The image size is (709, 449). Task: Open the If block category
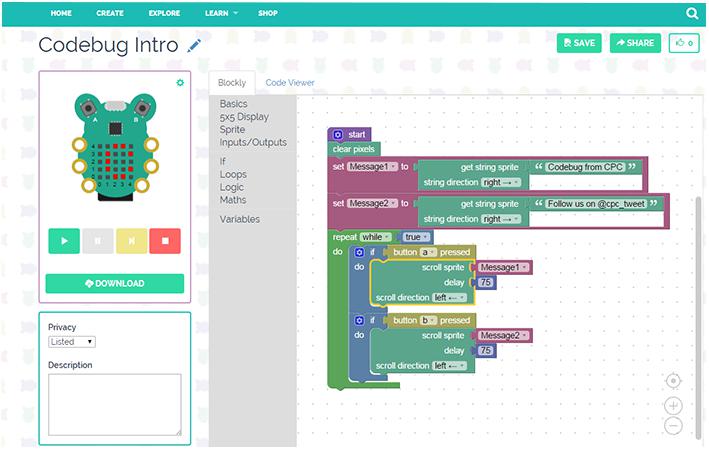click(x=222, y=161)
